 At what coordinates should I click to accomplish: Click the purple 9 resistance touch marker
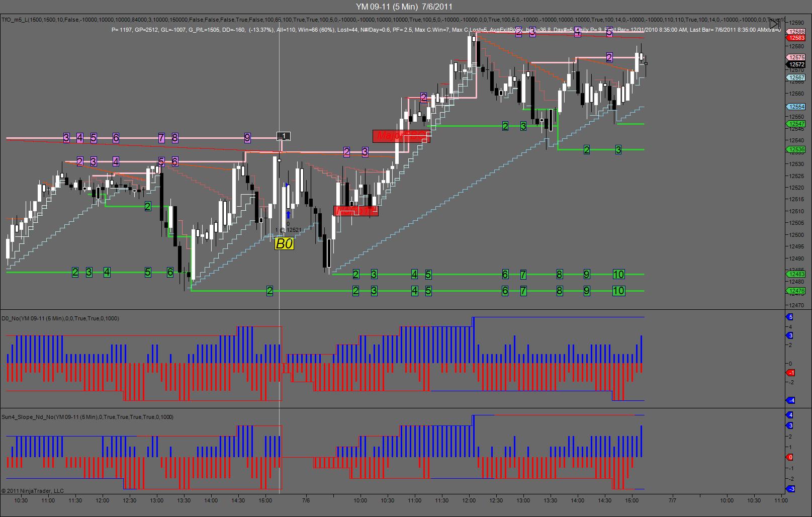[x=247, y=137]
